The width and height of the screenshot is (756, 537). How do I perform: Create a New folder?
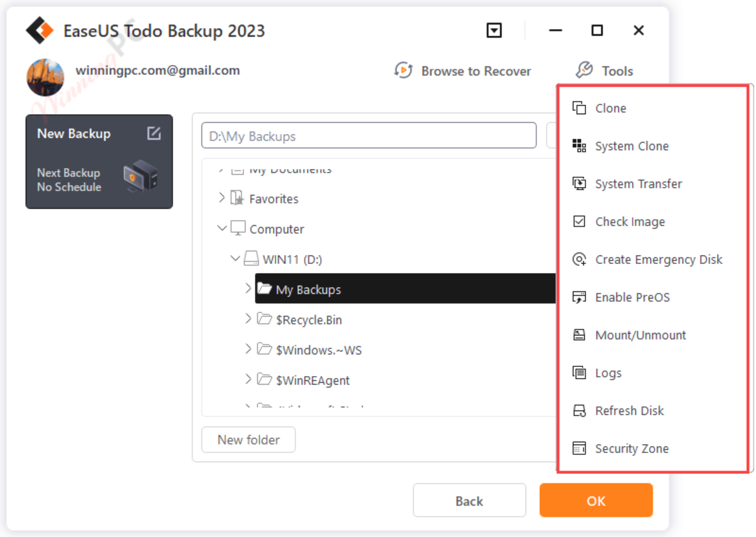point(248,439)
